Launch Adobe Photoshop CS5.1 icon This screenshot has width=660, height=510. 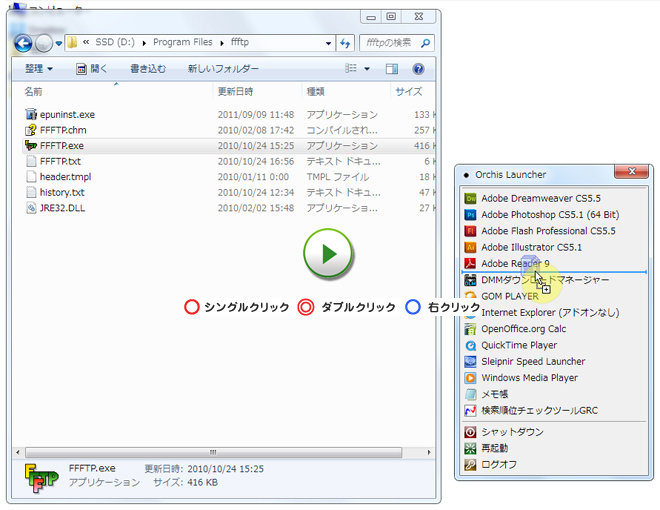tap(470, 215)
